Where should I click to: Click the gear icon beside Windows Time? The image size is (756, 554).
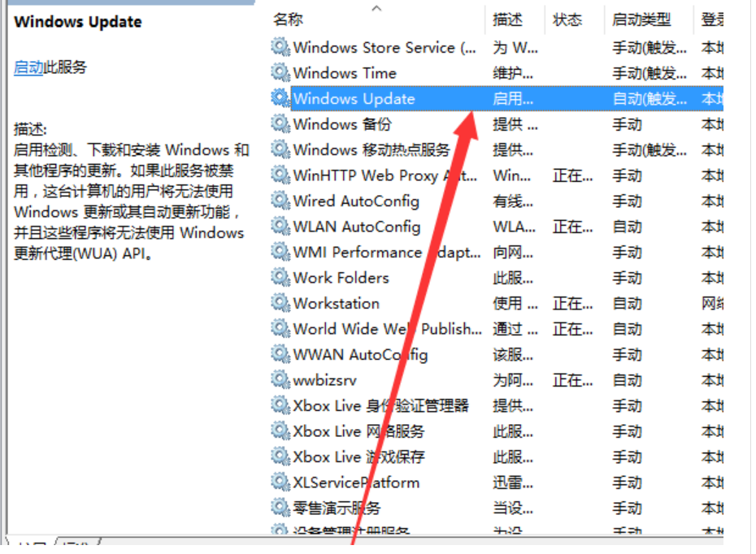[x=280, y=72]
